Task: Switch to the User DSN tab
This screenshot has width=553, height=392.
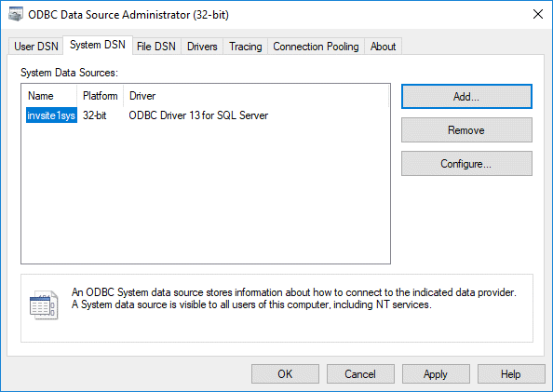Action: point(36,47)
